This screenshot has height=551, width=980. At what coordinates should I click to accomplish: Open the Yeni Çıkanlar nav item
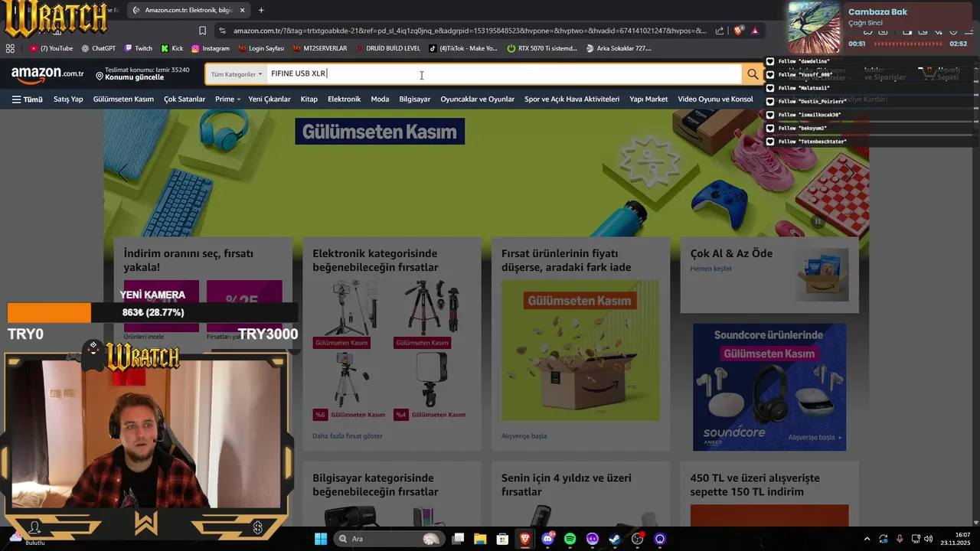269,99
